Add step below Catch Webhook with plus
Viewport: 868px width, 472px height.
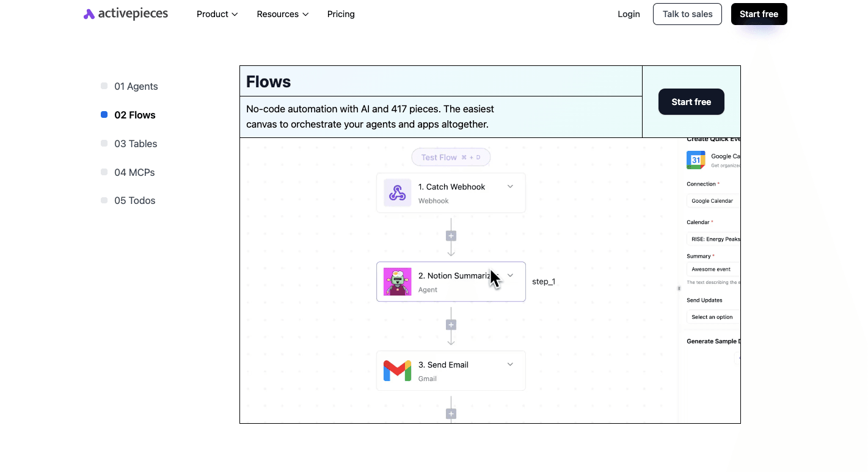451,236
